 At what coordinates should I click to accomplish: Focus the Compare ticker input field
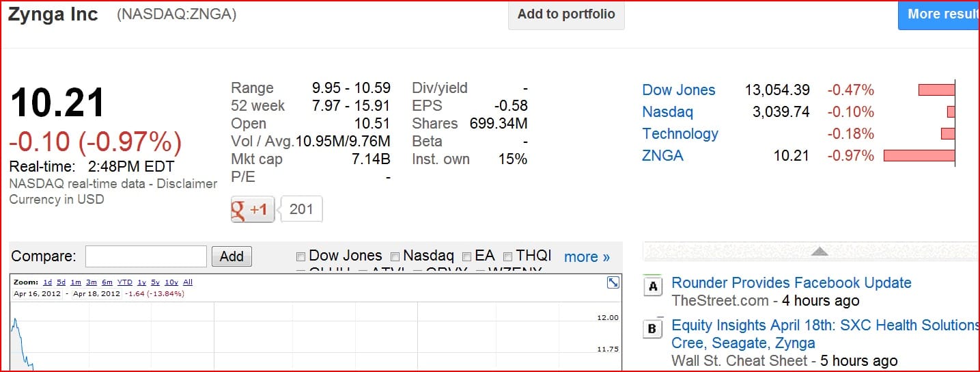145,256
